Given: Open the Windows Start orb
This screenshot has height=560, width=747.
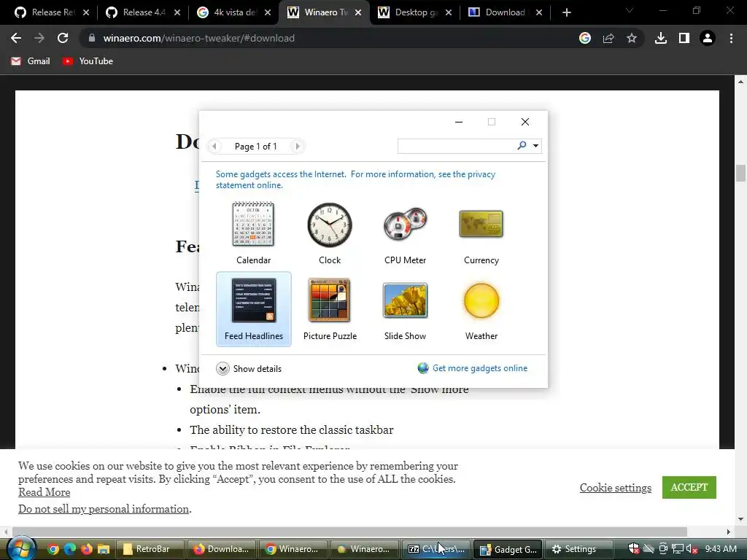Looking at the screenshot, I should pos(21,549).
